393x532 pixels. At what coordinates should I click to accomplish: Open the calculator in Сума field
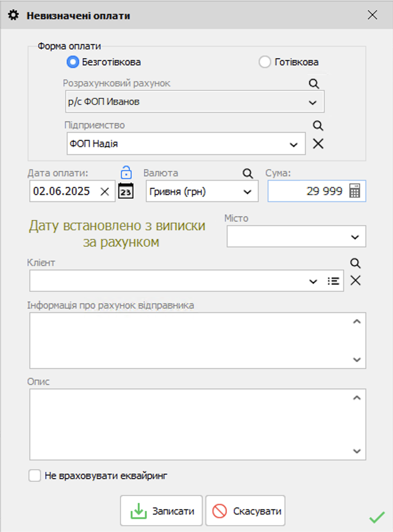[354, 191]
